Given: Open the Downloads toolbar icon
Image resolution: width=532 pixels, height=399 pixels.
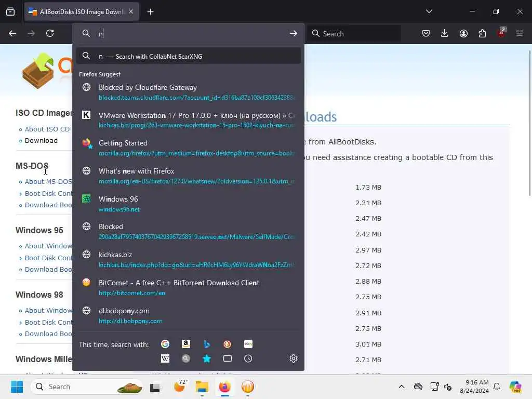Looking at the screenshot, I should click(445, 33).
